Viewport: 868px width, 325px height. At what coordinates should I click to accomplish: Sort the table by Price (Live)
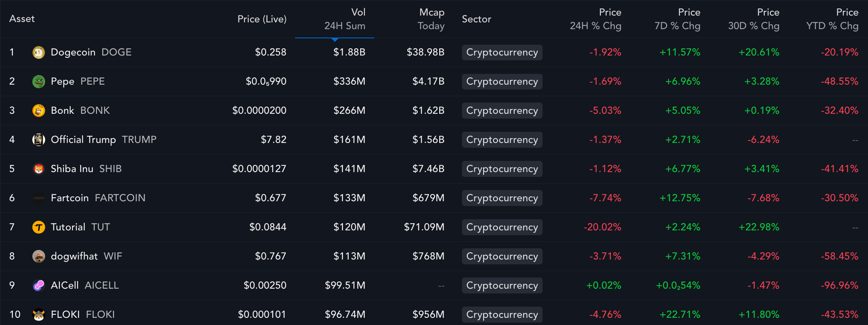[262, 19]
